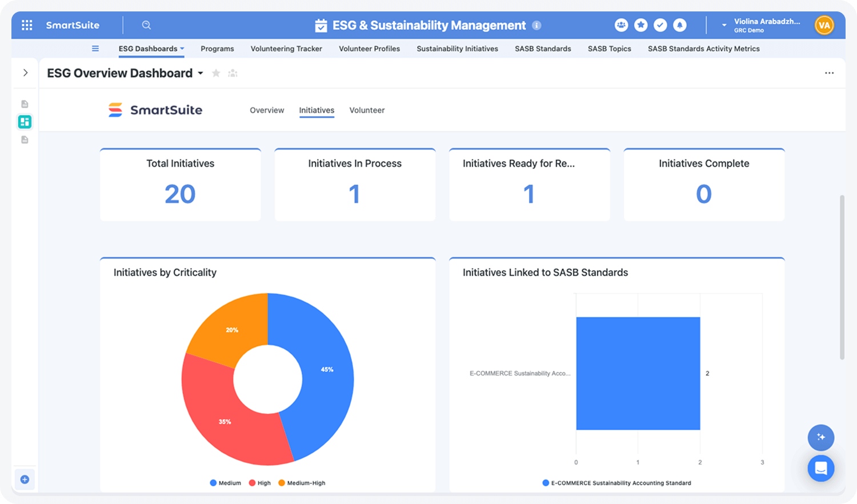Open the AI assistant sparkle button
The width and height of the screenshot is (857, 504).
820,437
